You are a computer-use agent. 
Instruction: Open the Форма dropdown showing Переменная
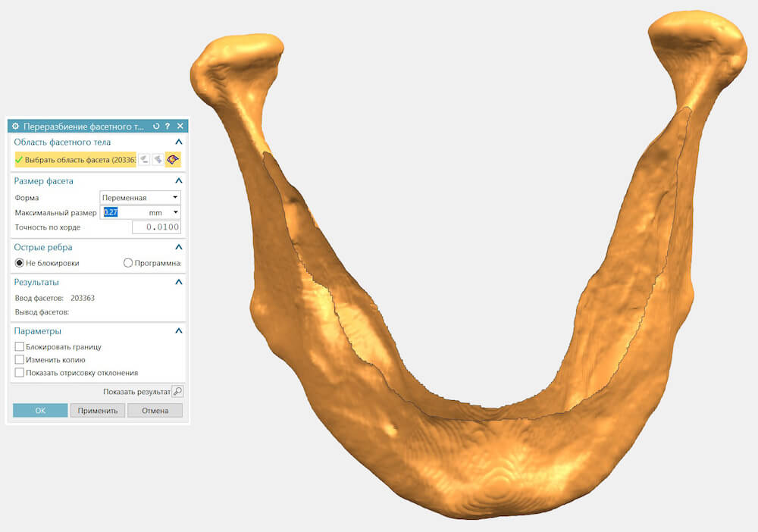[x=140, y=197]
